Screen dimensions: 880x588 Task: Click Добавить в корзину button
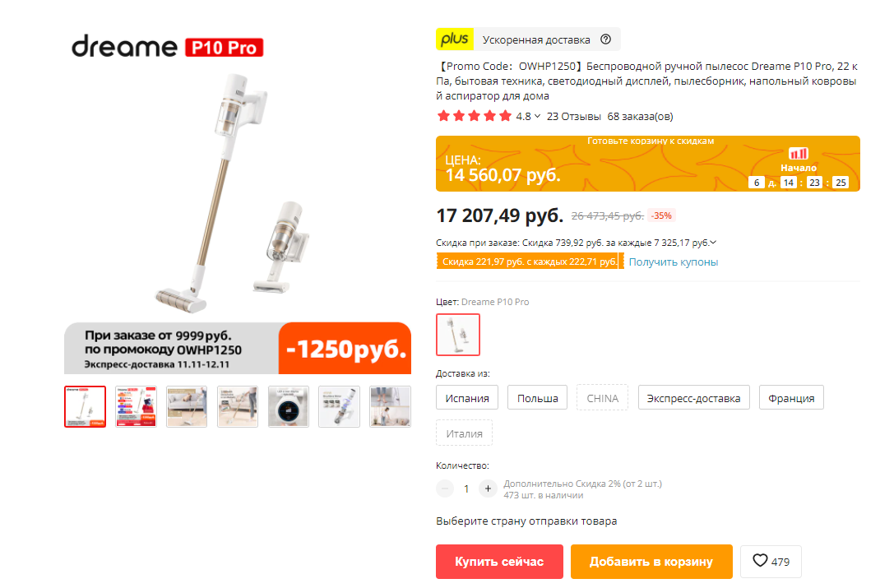[x=651, y=561]
